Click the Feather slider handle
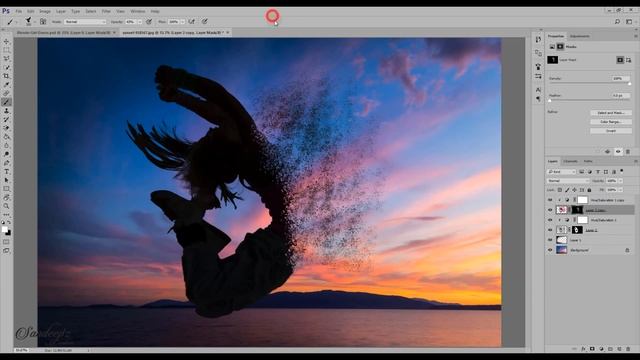 click(550, 100)
